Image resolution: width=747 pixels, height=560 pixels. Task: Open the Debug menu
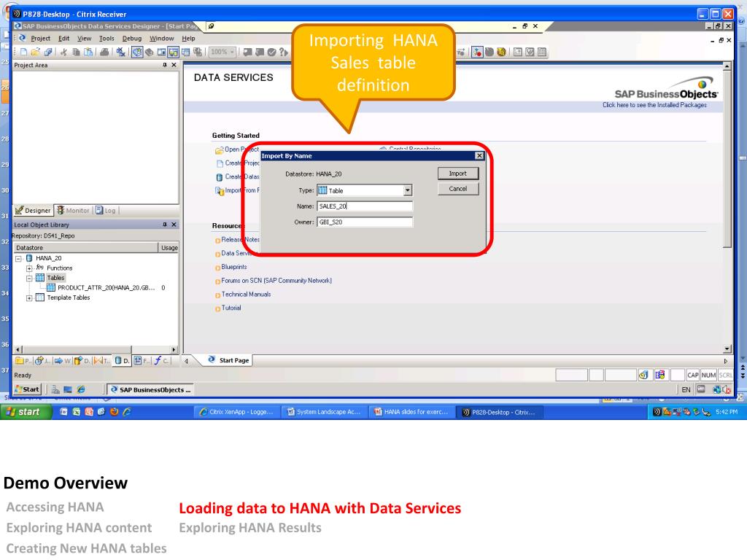pyautogui.click(x=132, y=39)
